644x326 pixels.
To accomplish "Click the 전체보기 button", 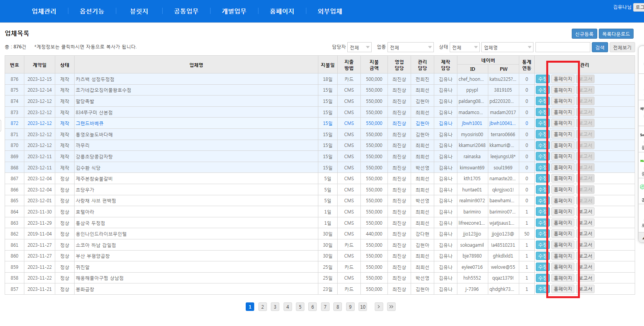I will click(x=622, y=47).
